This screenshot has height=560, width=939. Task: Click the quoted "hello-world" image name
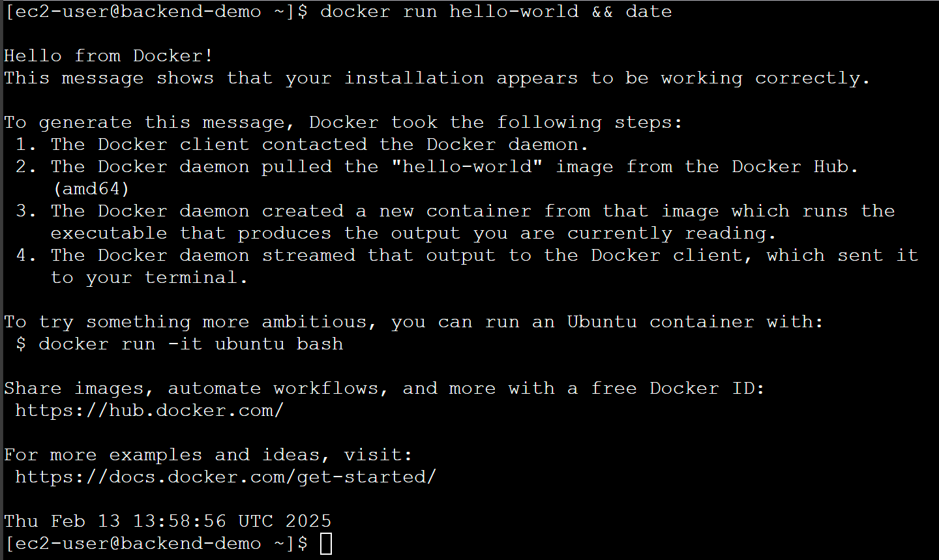pyautogui.click(x=467, y=167)
